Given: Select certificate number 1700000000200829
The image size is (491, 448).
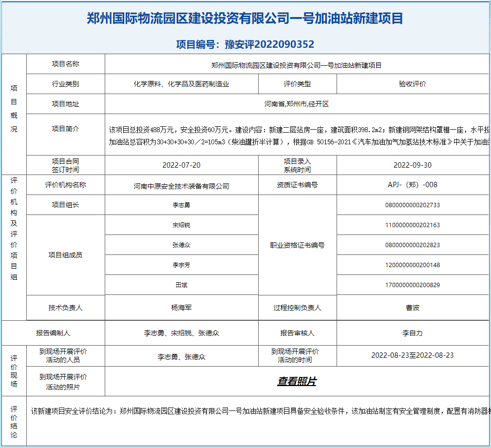Looking at the screenshot, I should coord(413,285).
